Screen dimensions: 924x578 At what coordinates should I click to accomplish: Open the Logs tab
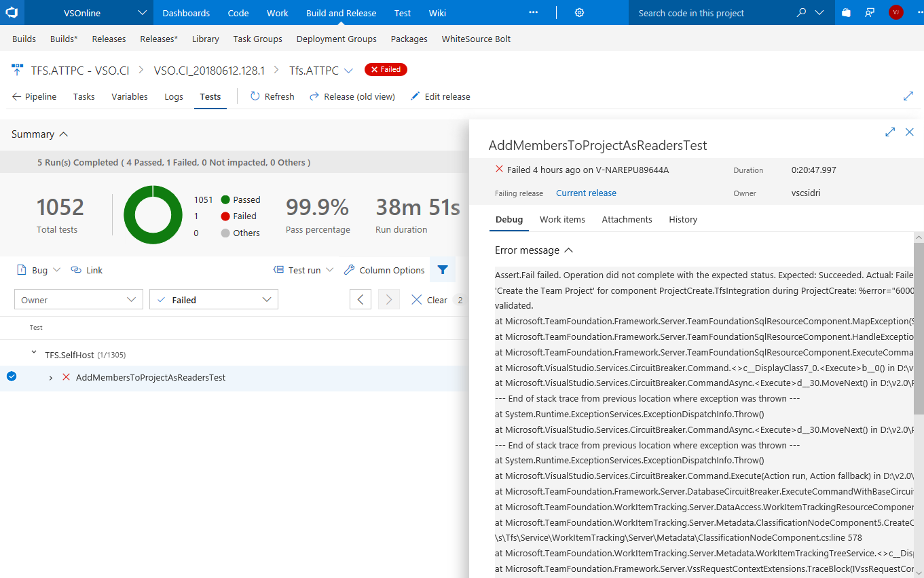pos(174,96)
